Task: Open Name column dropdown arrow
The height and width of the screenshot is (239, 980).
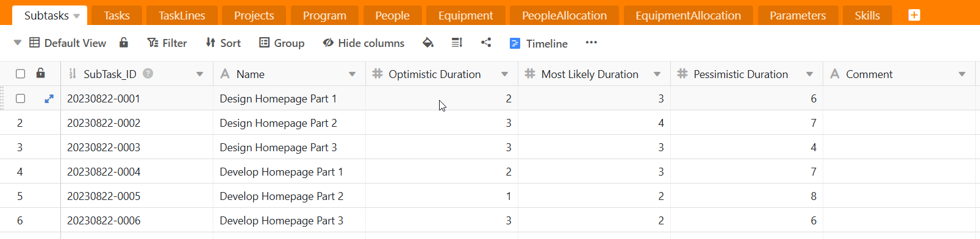Action: (x=352, y=74)
